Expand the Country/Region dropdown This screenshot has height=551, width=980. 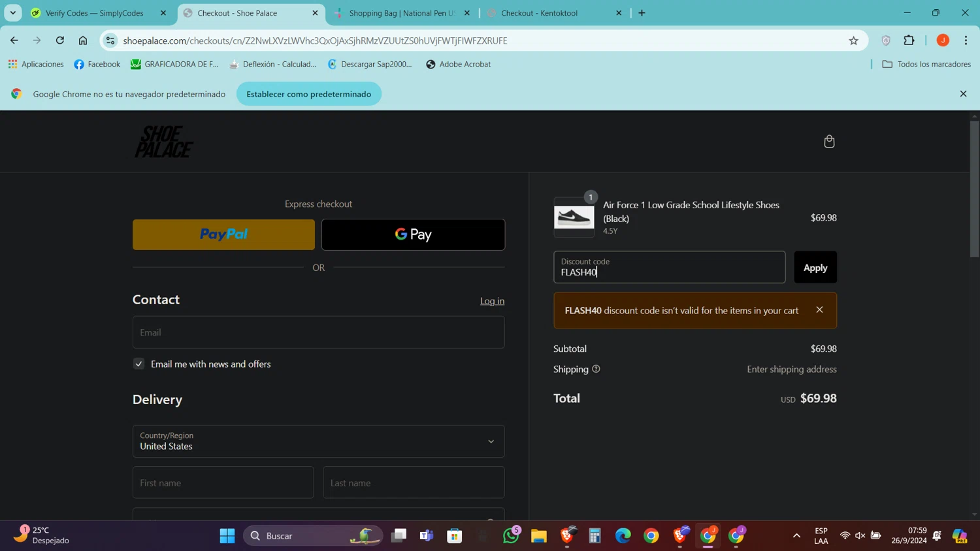point(318,441)
